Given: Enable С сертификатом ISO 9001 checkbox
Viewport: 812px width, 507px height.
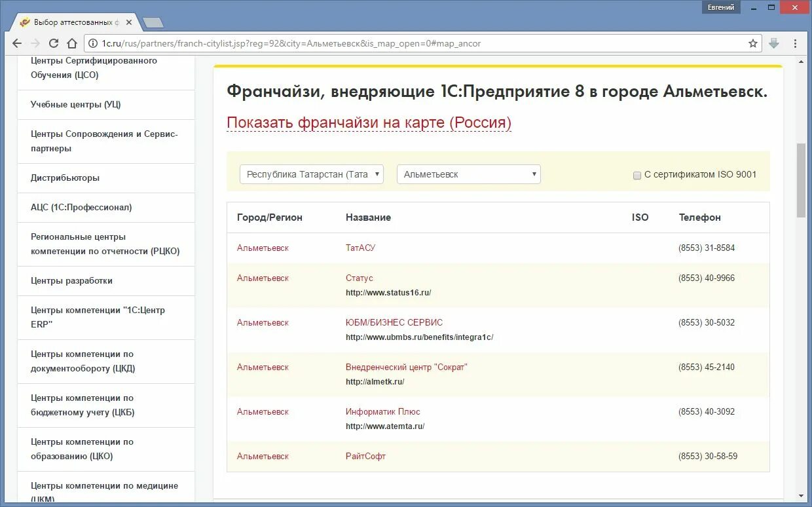Looking at the screenshot, I should (637, 175).
